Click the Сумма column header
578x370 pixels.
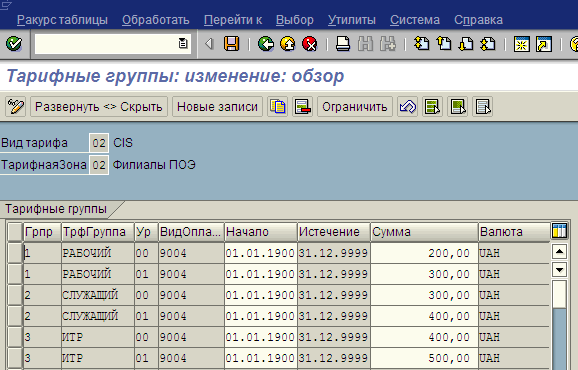tap(424, 232)
